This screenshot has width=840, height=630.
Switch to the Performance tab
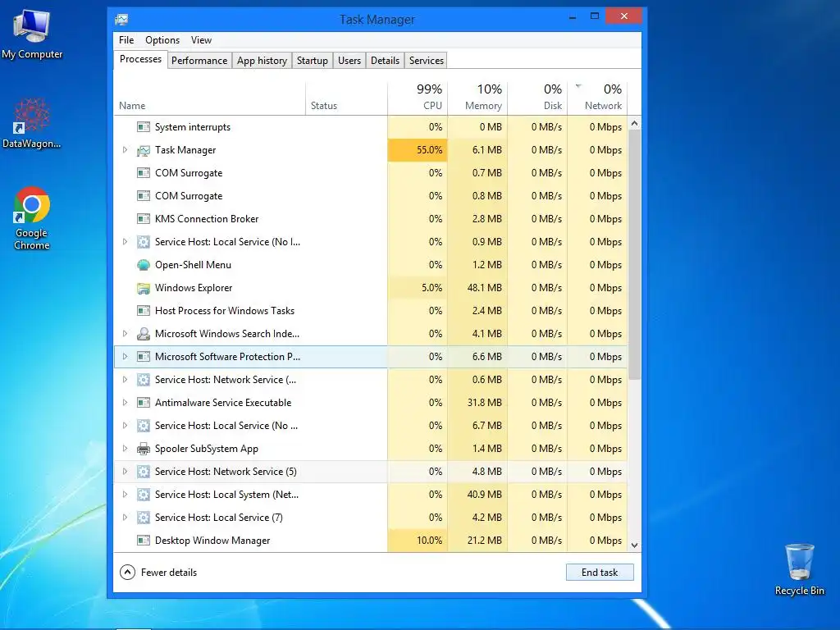click(x=199, y=61)
